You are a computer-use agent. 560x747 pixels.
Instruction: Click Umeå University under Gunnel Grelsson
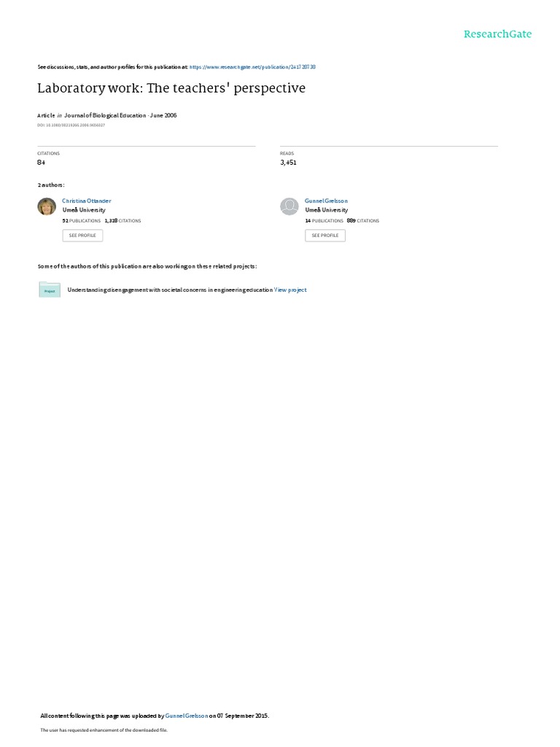[327, 210]
